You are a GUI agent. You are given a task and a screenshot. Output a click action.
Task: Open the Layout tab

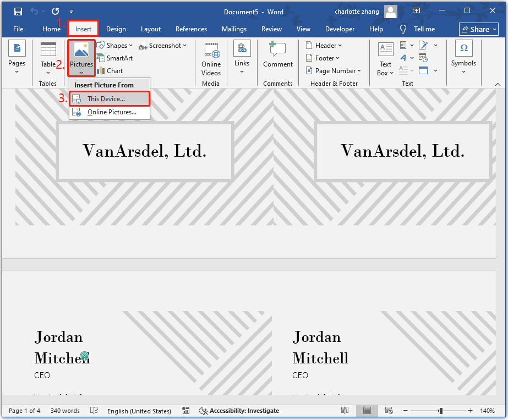click(151, 29)
